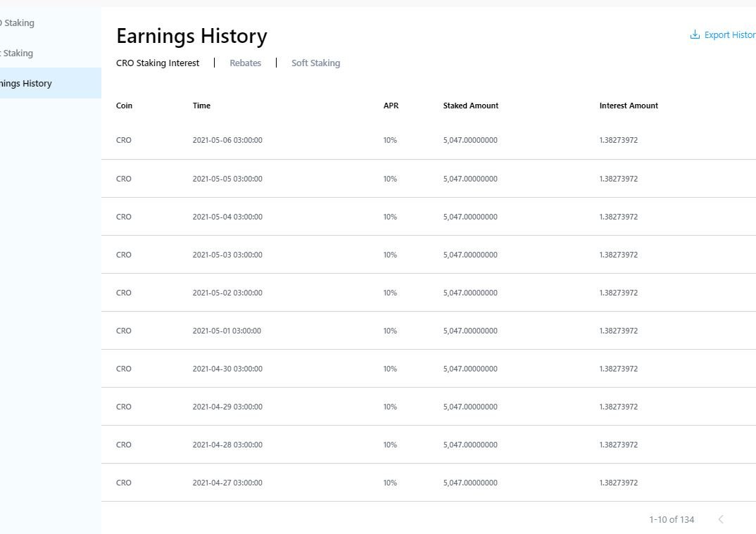Click interest amount in the 2021-05-06 row
Image resolution: width=756 pixels, height=534 pixels.
tap(619, 140)
